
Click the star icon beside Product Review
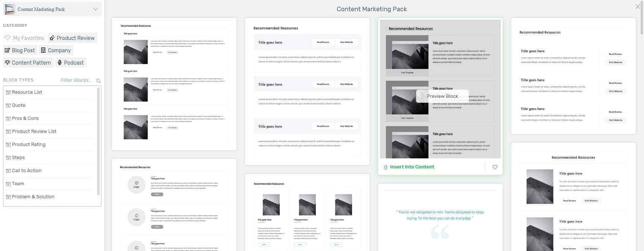click(52, 38)
